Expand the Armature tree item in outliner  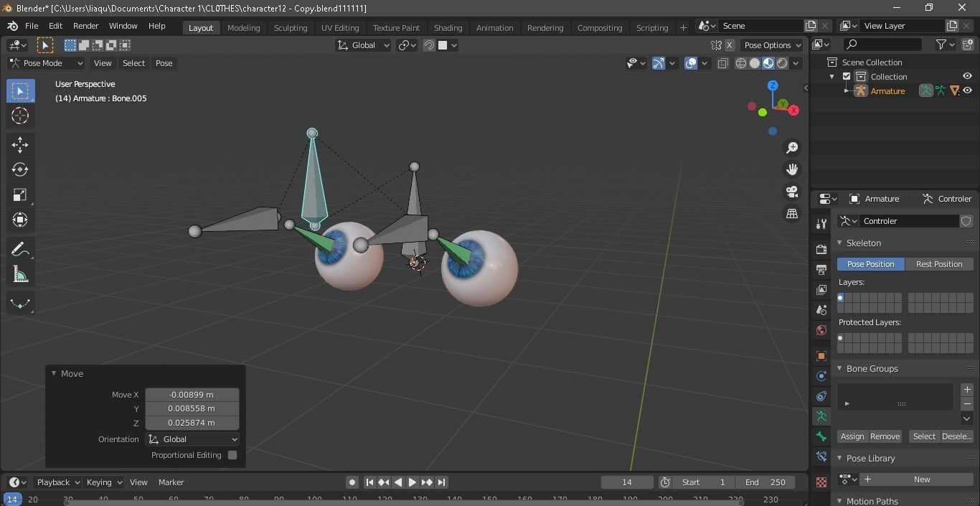coord(847,90)
